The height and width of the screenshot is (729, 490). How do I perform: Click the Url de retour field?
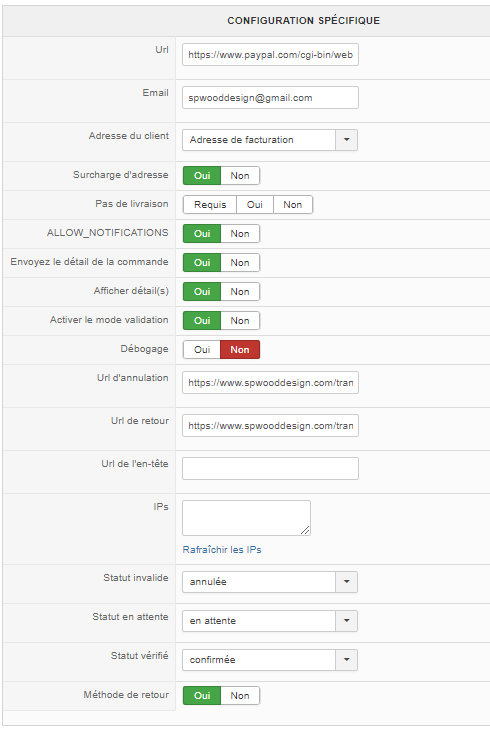coord(270,425)
